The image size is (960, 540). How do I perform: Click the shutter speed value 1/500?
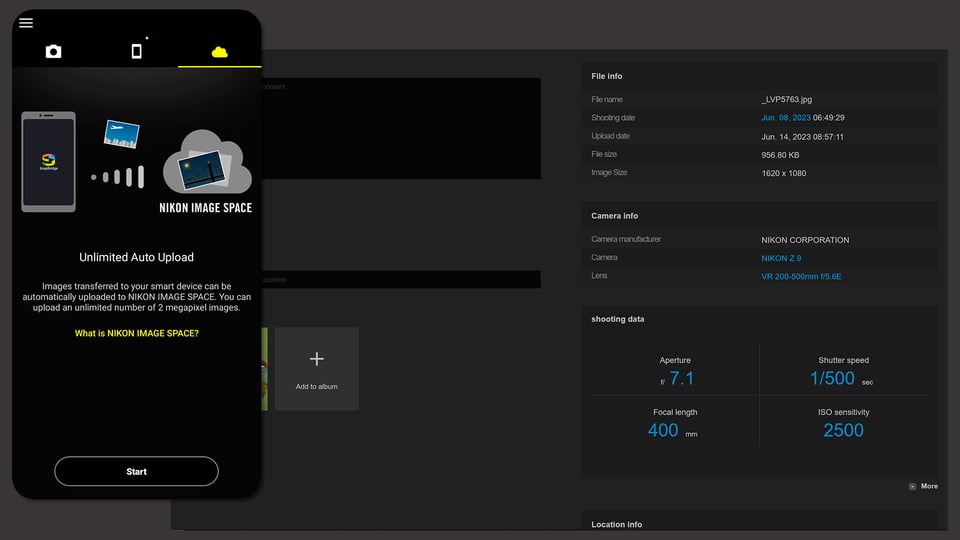pos(832,378)
